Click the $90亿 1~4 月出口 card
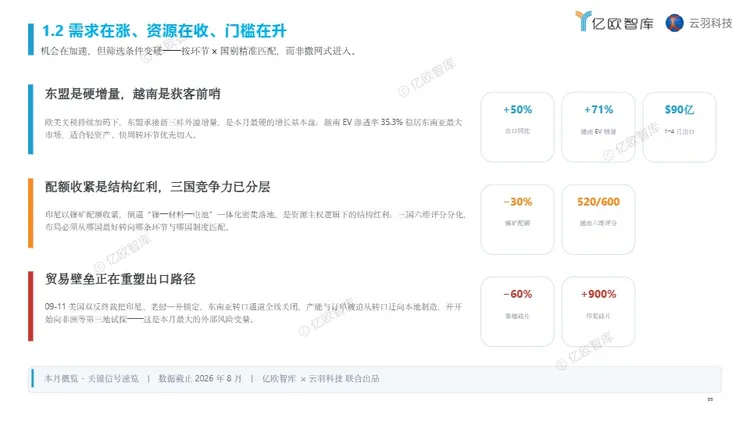 (679, 127)
